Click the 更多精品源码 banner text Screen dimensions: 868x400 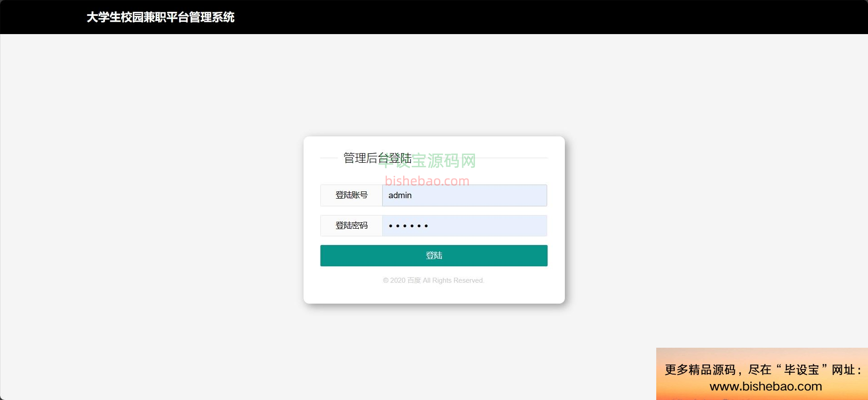[x=700, y=370]
